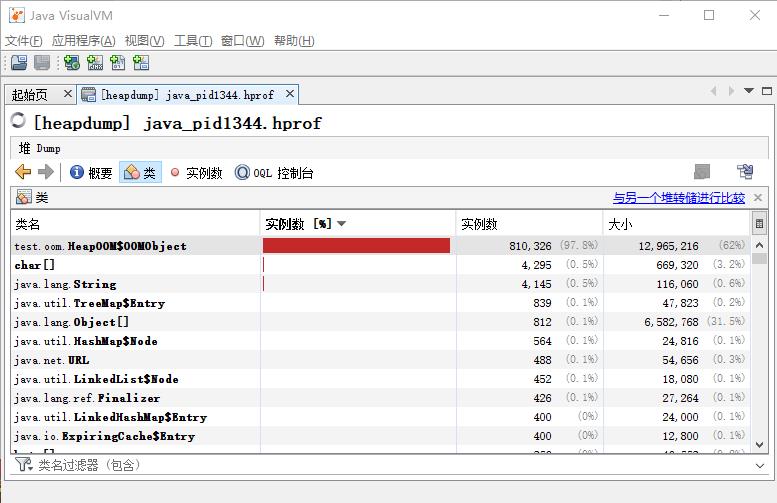Click the small red bar in char[] row
The image size is (777, 503).
tap(264, 265)
